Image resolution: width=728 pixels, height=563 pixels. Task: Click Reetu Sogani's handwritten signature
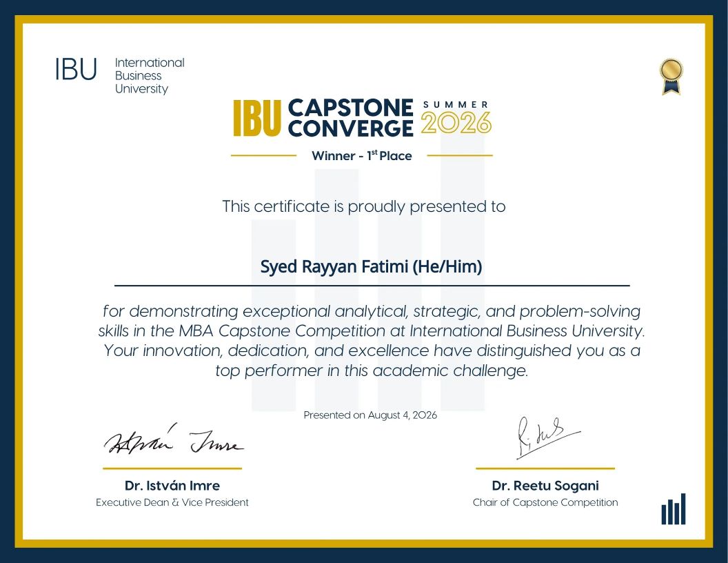point(548,437)
